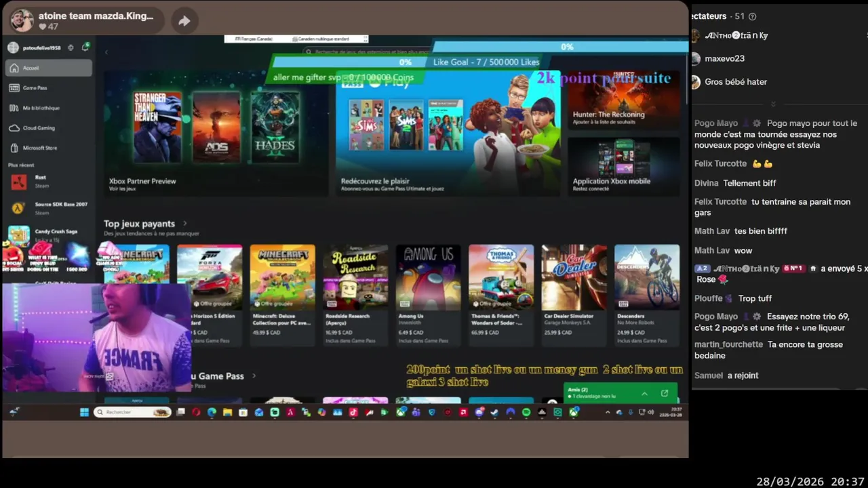868x488 pixels.
Task: Open Minecraft: Deluxe Collection game card
Action: [282, 295]
